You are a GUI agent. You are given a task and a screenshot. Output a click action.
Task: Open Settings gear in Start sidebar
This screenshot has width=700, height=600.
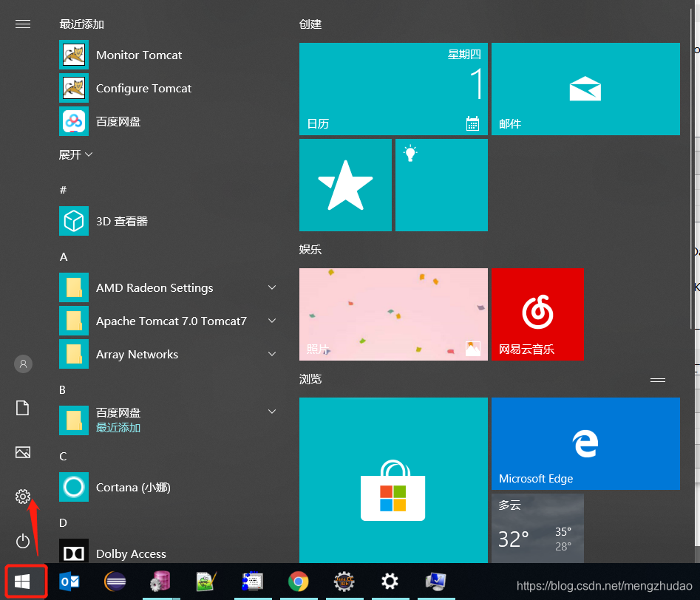tap(23, 497)
